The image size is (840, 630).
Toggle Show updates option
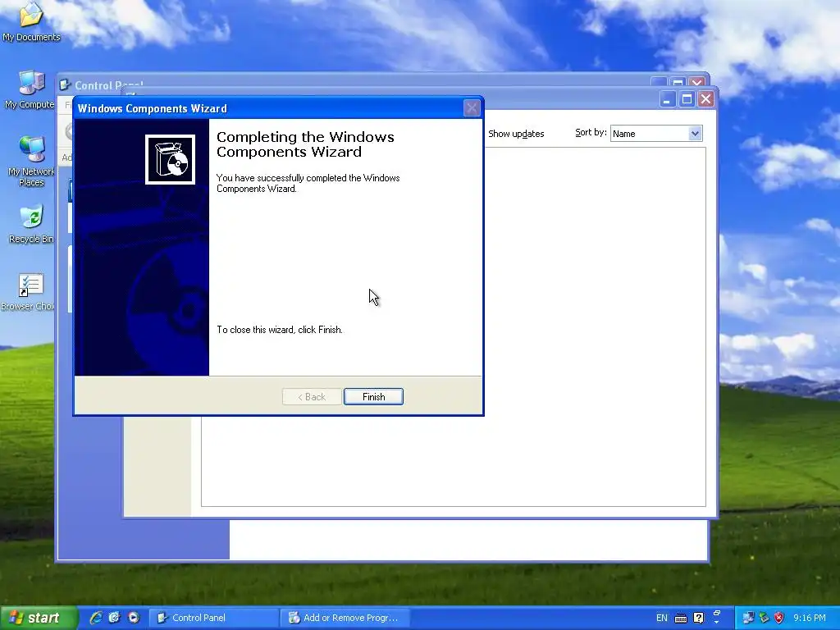tap(516, 134)
